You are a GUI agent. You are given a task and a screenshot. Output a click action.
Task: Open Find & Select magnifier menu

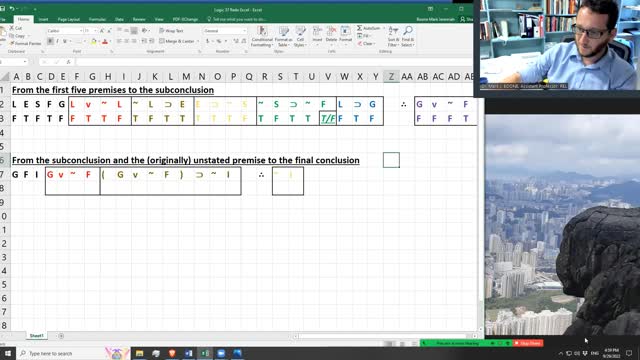(408, 36)
